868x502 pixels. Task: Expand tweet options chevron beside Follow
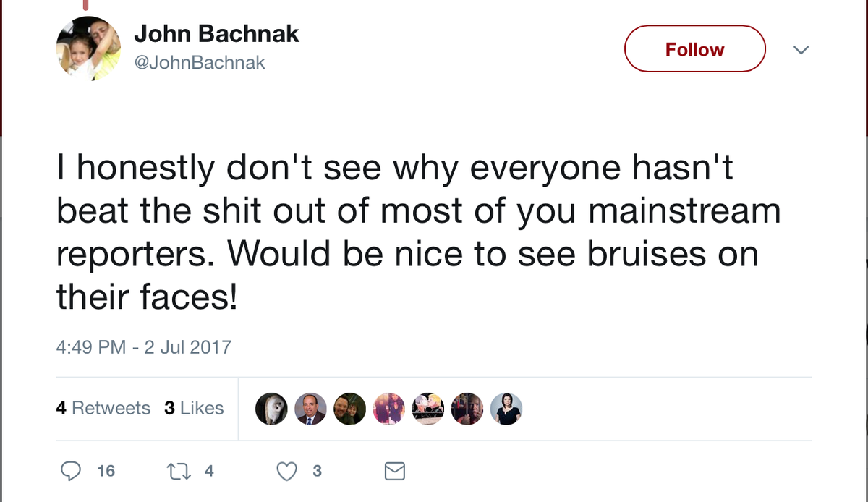click(800, 50)
